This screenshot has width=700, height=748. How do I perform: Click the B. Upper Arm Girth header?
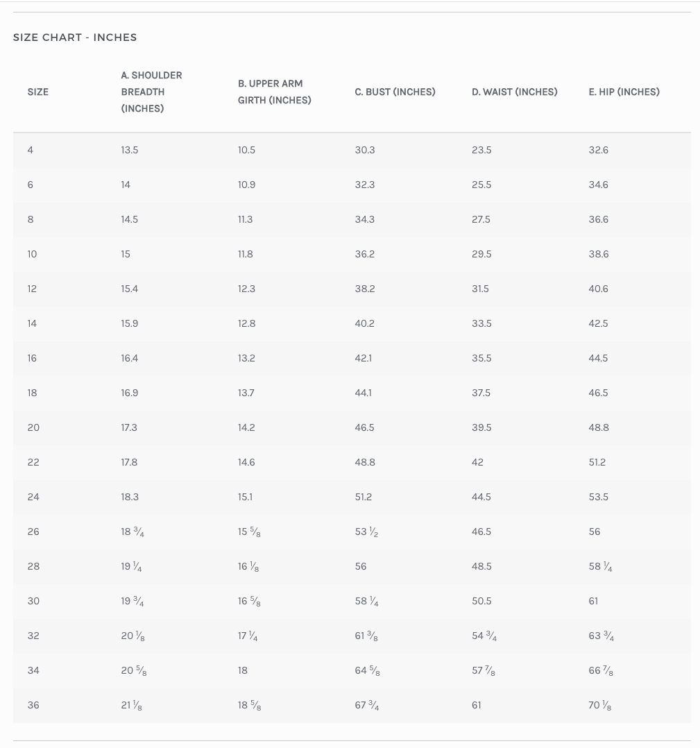(274, 92)
